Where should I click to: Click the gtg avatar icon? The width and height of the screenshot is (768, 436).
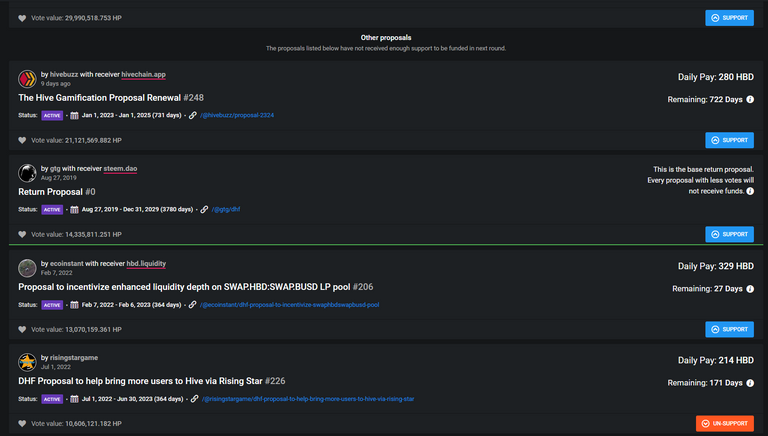[27, 173]
